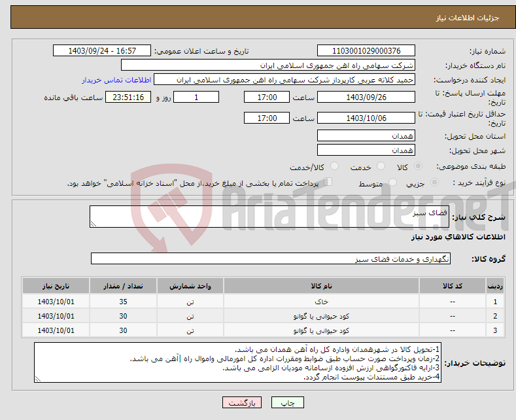The image size is (516, 420).
Task: Click row 3's کود حیوانی یا گوانو cell
Action: [321, 330]
